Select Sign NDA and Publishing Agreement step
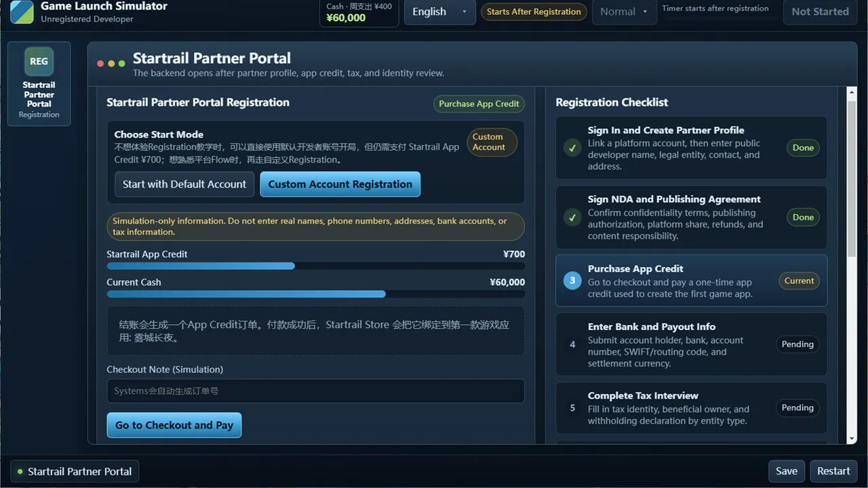The image size is (868, 488). click(691, 218)
